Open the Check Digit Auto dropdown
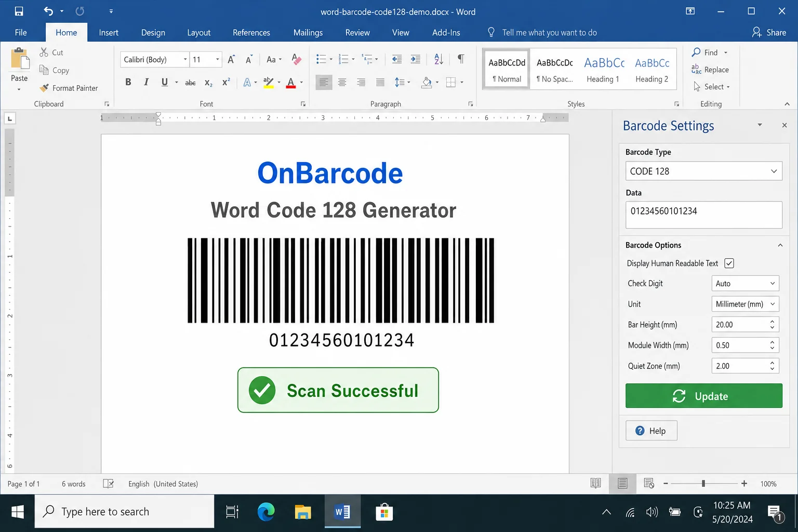 [x=745, y=283]
